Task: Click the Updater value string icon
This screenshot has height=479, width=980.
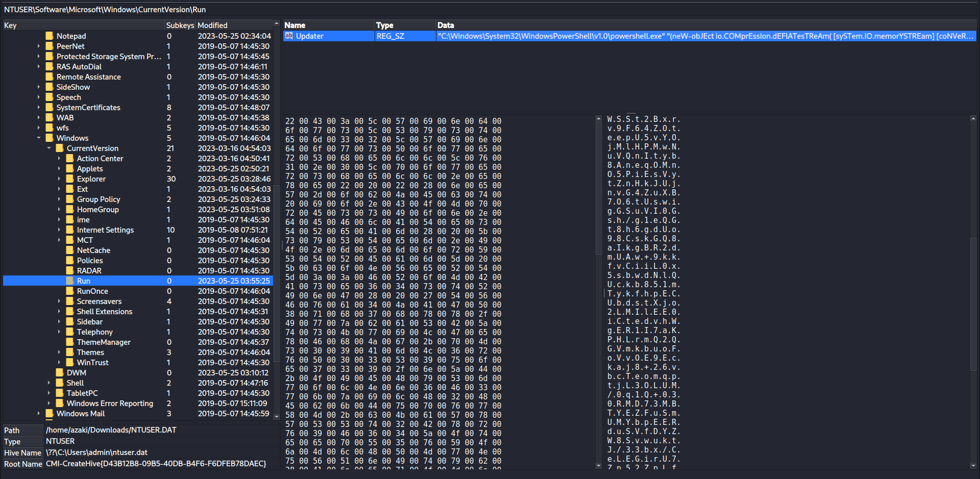Action: pos(289,36)
